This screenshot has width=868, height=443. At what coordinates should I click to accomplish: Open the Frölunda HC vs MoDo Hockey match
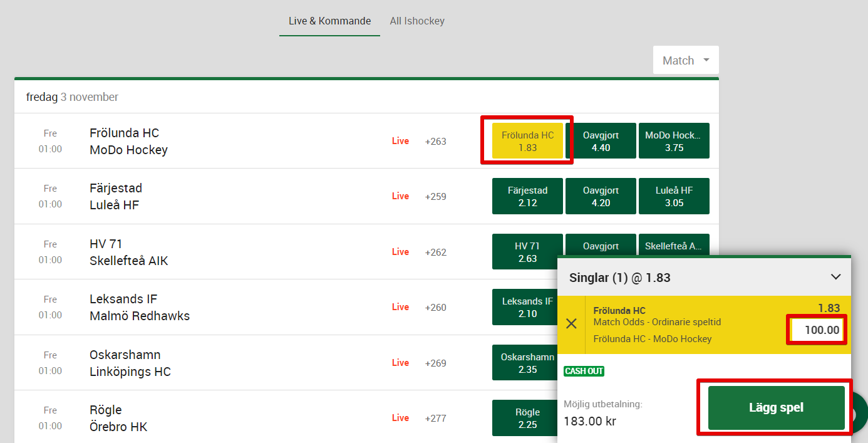pos(128,141)
